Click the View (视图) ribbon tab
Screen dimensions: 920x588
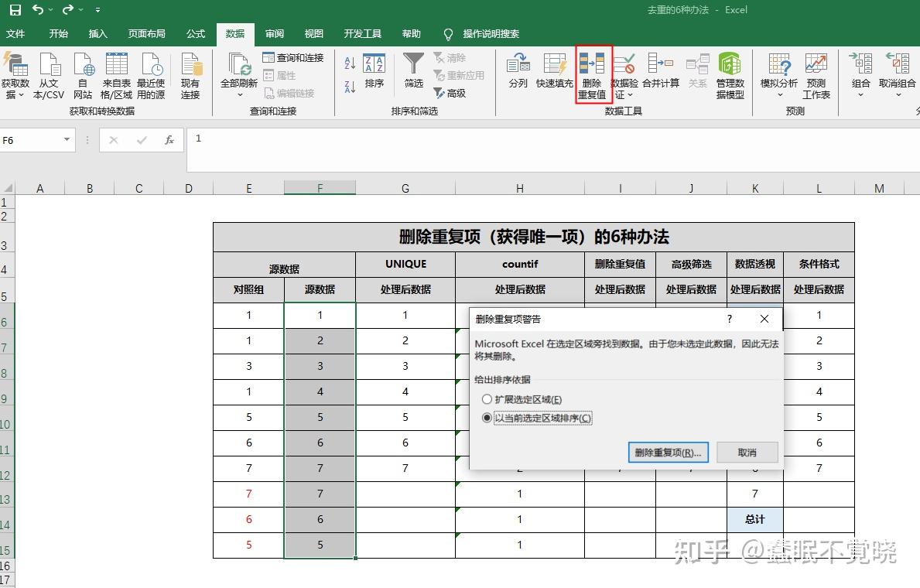[314, 33]
